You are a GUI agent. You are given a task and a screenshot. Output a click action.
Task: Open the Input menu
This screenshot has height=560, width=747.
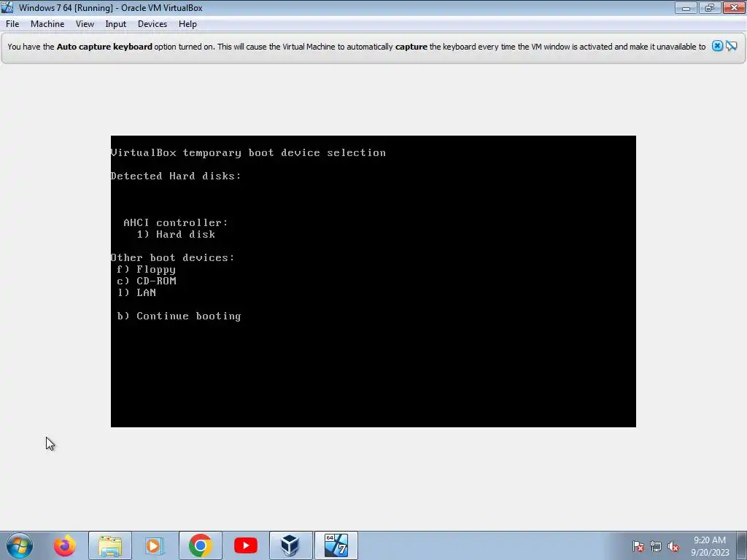115,24
